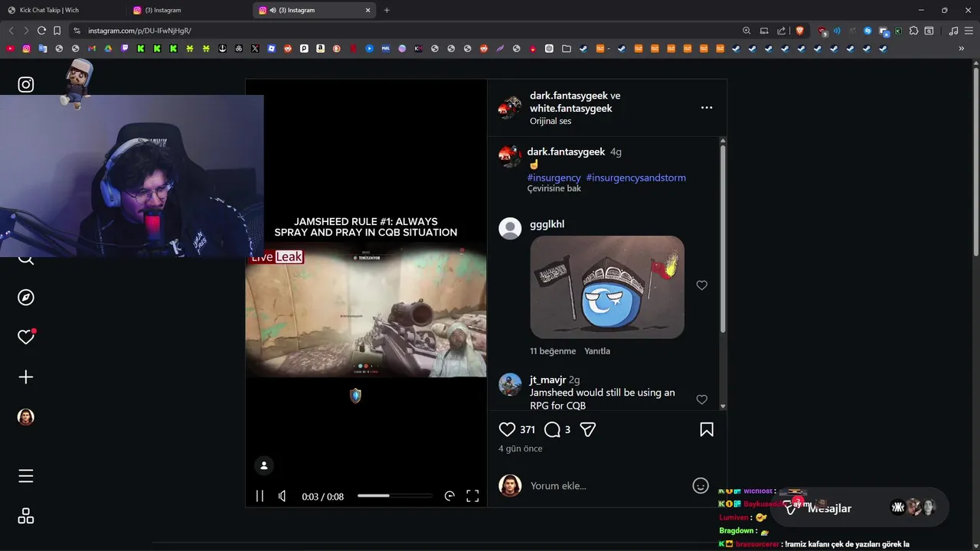Like the post with the heart

click(507, 430)
